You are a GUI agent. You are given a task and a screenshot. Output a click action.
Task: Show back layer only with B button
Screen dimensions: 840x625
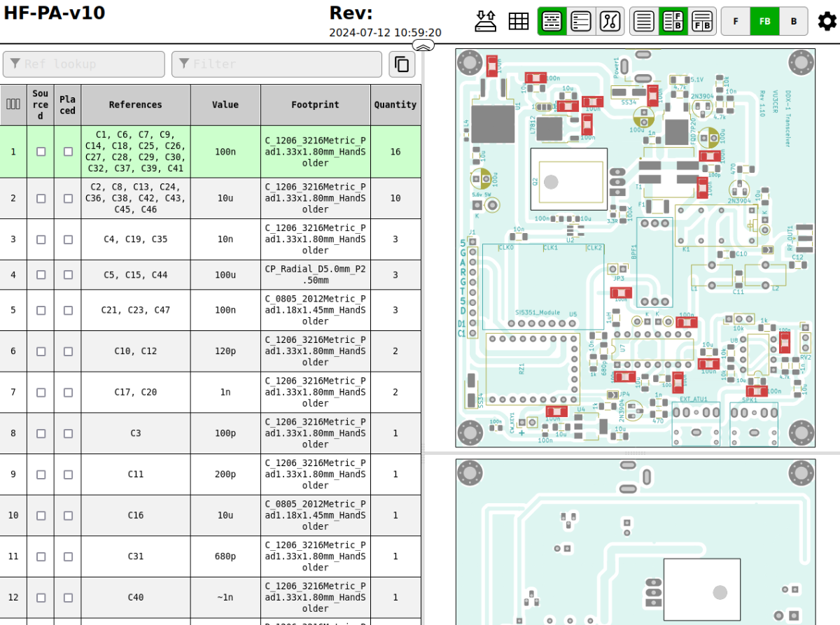[x=794, y=21]
